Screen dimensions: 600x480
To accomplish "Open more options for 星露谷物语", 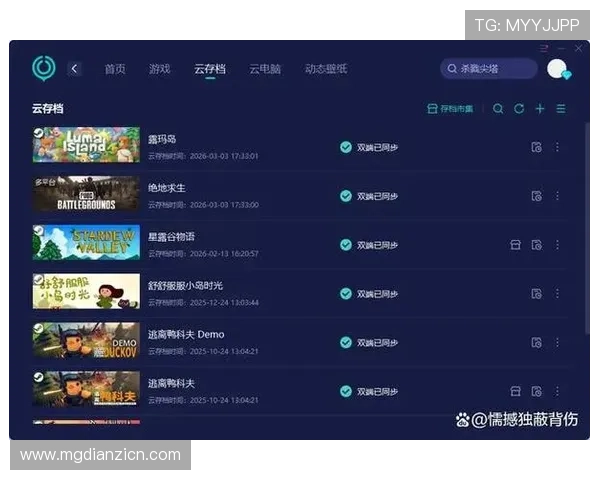I will coord(557,245).
